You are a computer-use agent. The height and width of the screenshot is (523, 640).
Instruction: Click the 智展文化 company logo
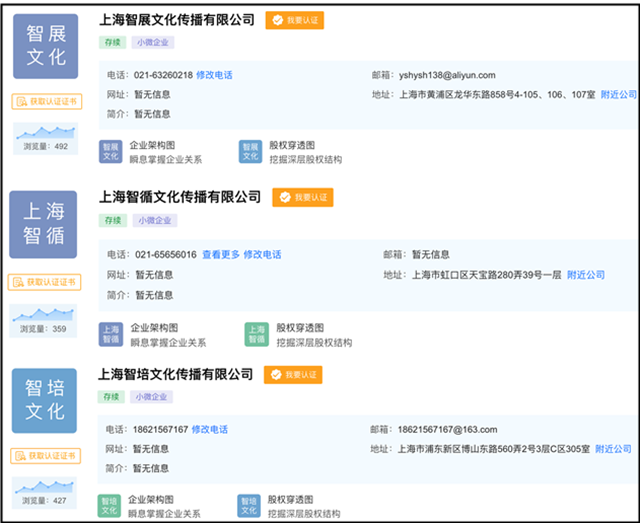46,46
